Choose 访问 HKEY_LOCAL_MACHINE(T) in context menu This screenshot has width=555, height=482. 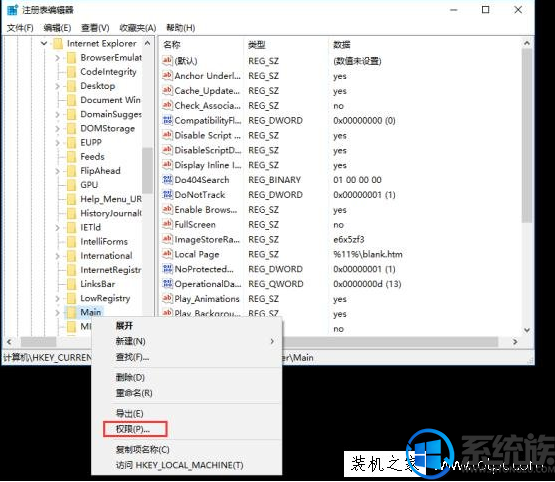(x=187, y=465)
